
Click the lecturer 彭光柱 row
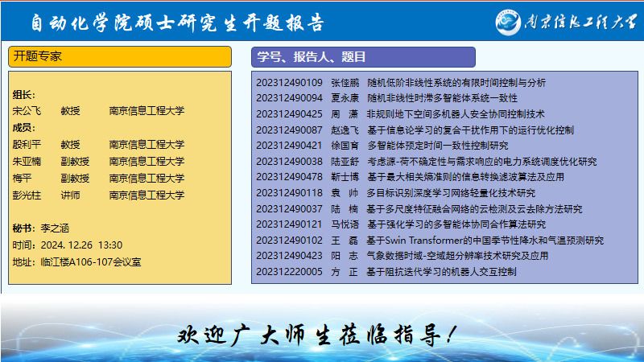coord(98,195)
